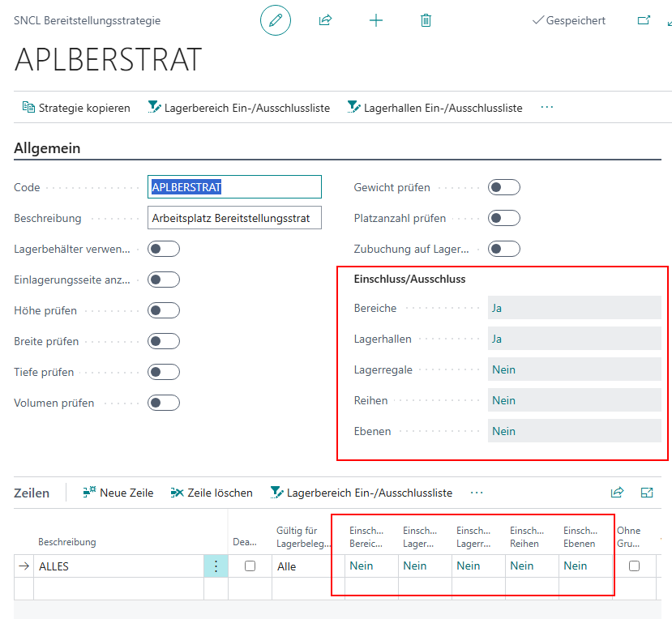This screenshot has width=672, height=619.
Task: Click the plus icon to create new
Action: [x=375, y=21]
